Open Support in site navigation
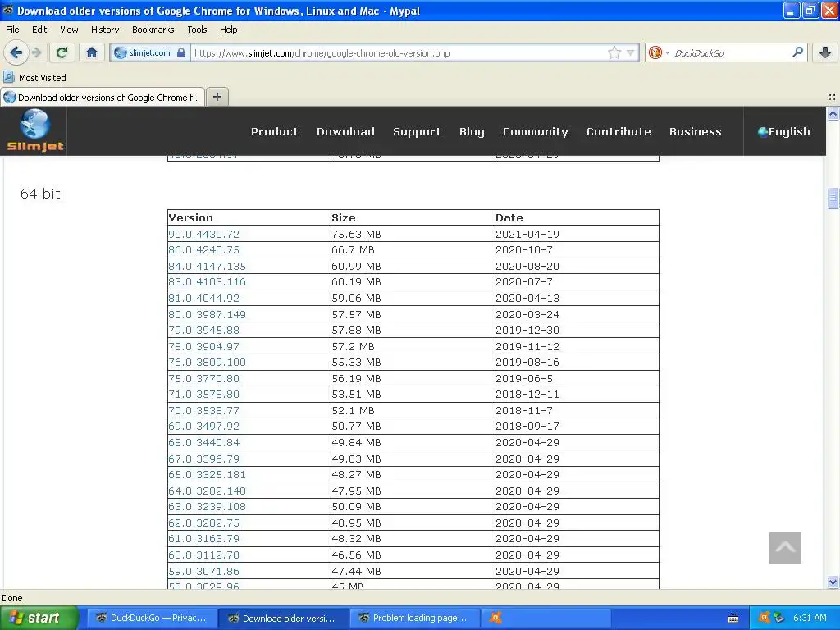The height and width of the screenshot is (630, 840). (x=417, y=131)
